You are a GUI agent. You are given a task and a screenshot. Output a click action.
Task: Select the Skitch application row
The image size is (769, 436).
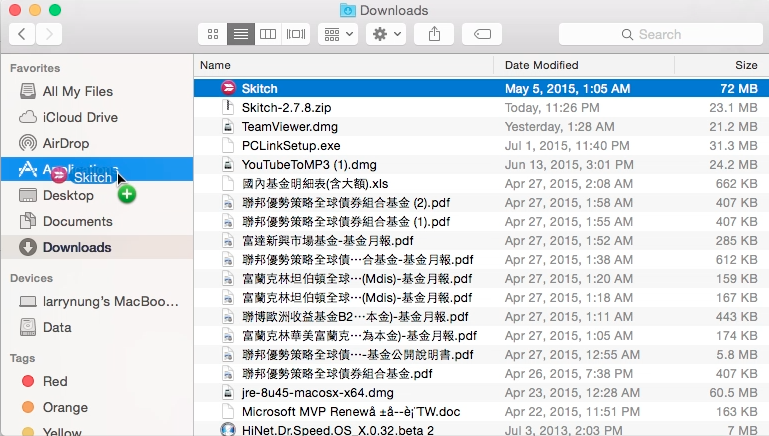482,88
